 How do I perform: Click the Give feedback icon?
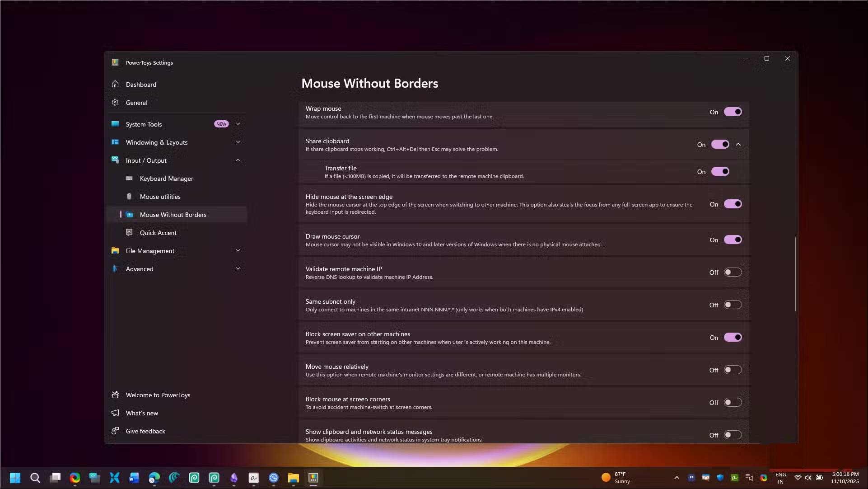coord(115,431)
